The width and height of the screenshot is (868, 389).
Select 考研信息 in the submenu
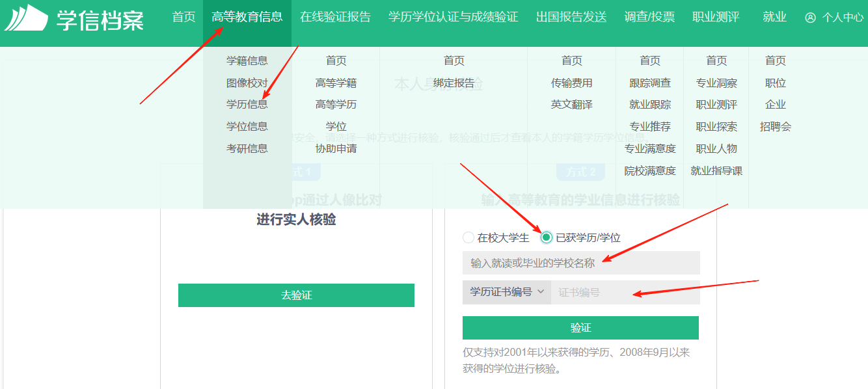pyautogui.click(x=247, y=148)
